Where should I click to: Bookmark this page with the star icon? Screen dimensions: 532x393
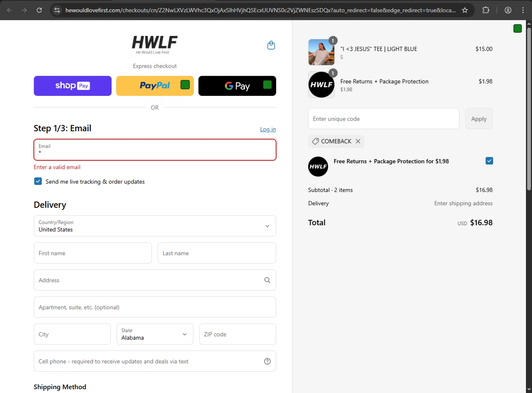pyautogui.click(x=465, y=10)
